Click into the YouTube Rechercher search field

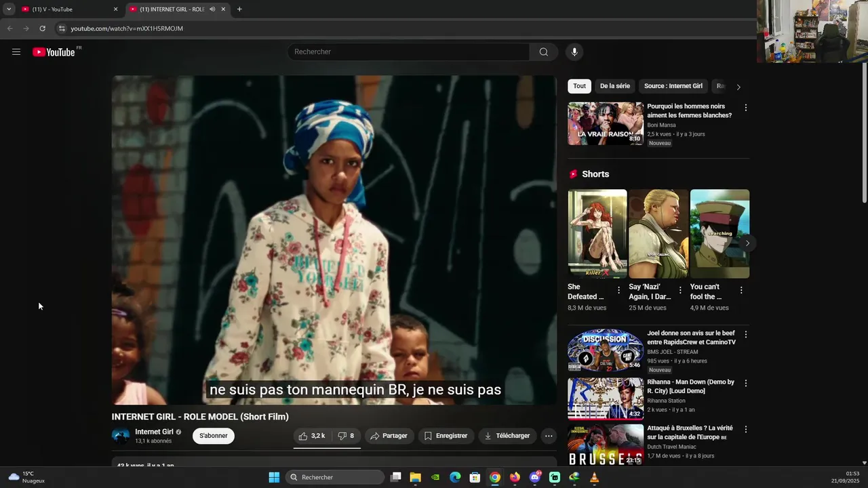(409, 52)
